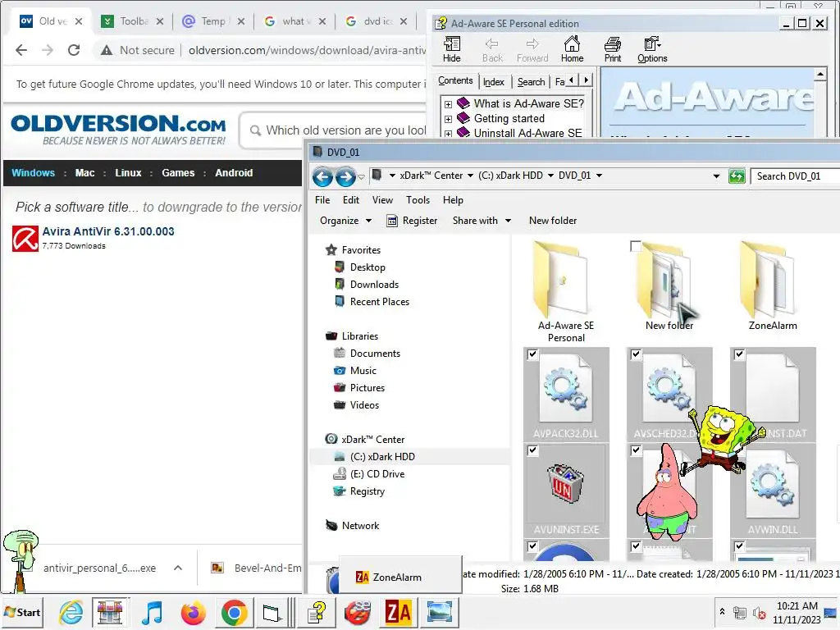The height and width of the screenshot is (630, 840).
Task: Open Internet Explorer from the taskbar
Action: click(71, 612)
